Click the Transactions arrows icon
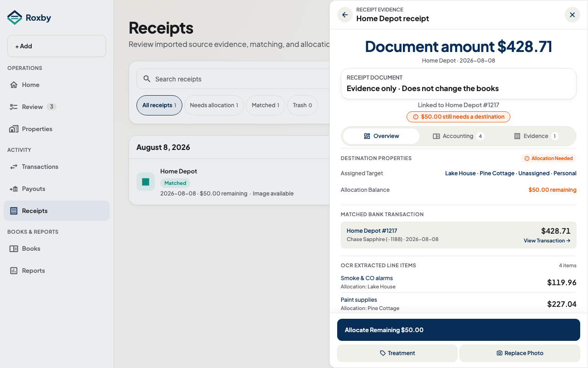588x368 pixels. [x=14, y=167]
